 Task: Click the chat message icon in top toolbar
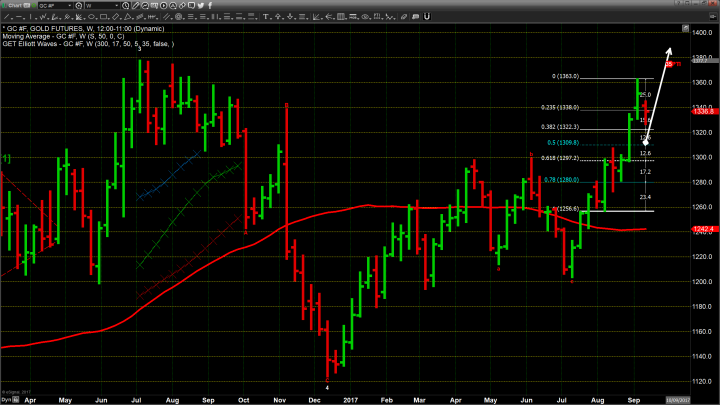pyautogui.click(x=191, y=6)
